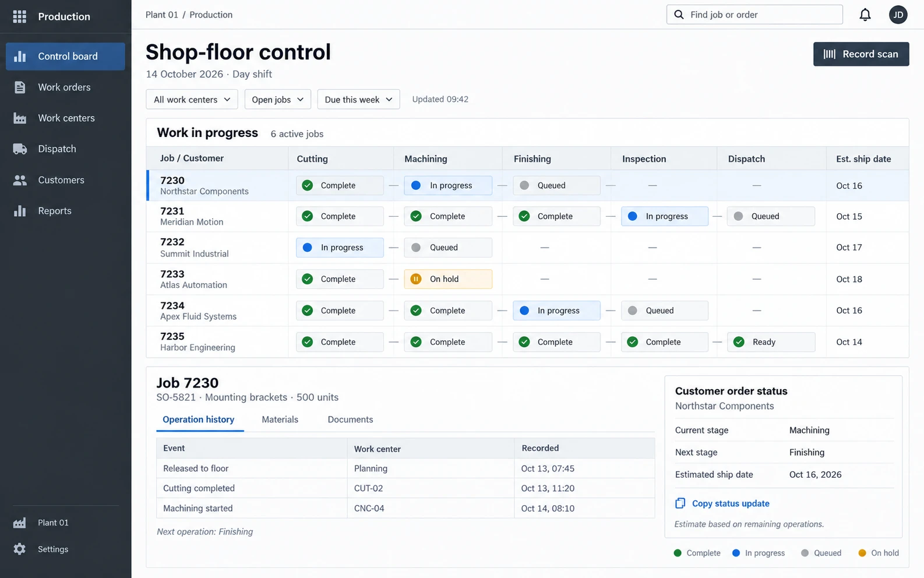Select job 7233 Atlas Automation
The height and width of the screenshot is (578, 924).
coord(528,279)
